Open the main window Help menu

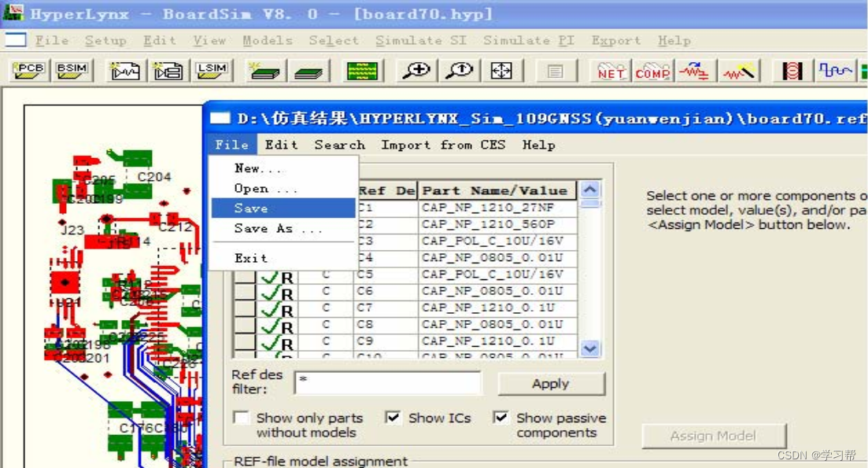tap(674, 40)
